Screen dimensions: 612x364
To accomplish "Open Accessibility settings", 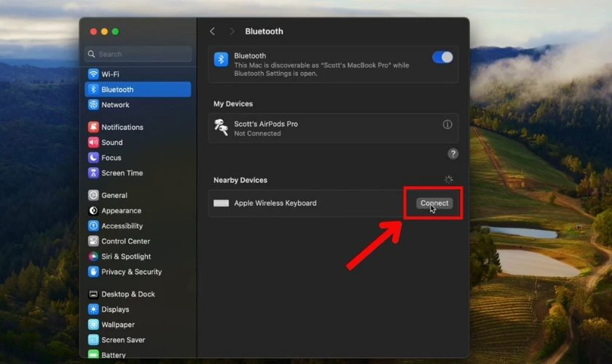I will coord(138,226).
